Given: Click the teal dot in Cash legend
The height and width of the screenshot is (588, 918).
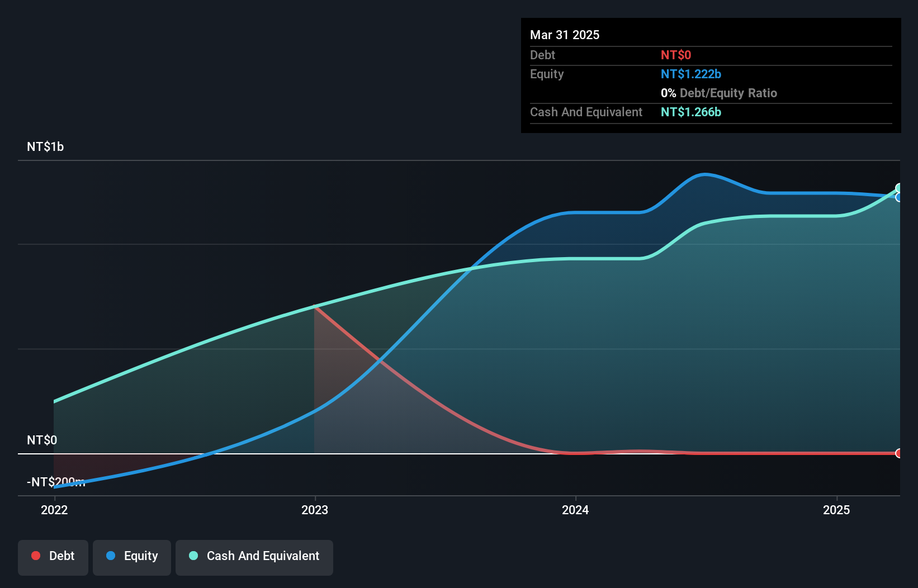Looking at the screenshot, I should [x=193, y=556].
